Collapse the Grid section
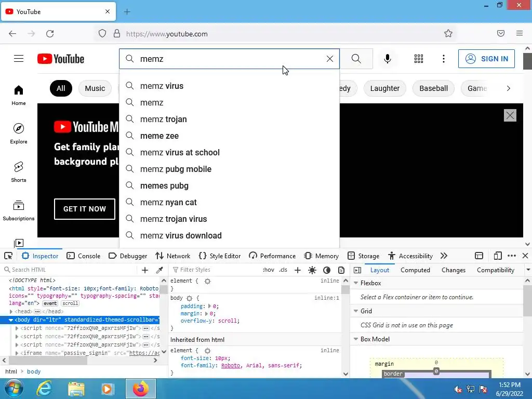The width and height of the screenshot is (532, 399). pos(356,311)
